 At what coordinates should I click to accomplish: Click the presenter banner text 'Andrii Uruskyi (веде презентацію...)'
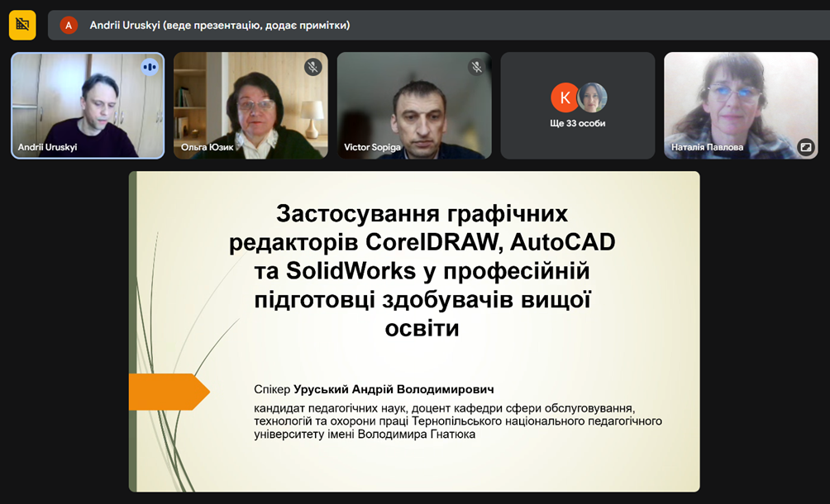219,26
